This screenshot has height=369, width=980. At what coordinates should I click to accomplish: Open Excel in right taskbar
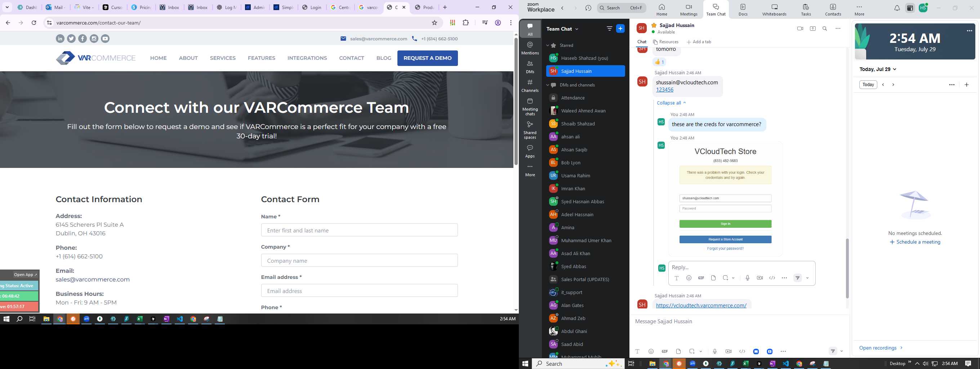[746, 364]
